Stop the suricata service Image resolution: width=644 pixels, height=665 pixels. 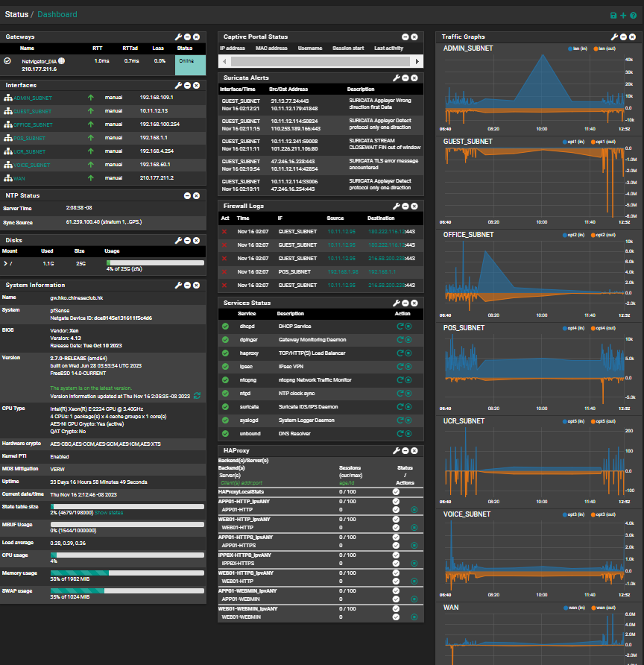pyautogui.click(x=408, y=407)
